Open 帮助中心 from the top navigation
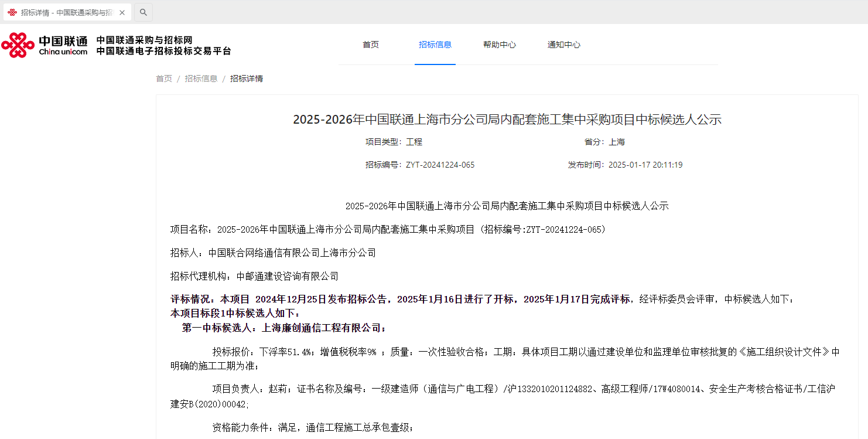 [x=500, y=45]
